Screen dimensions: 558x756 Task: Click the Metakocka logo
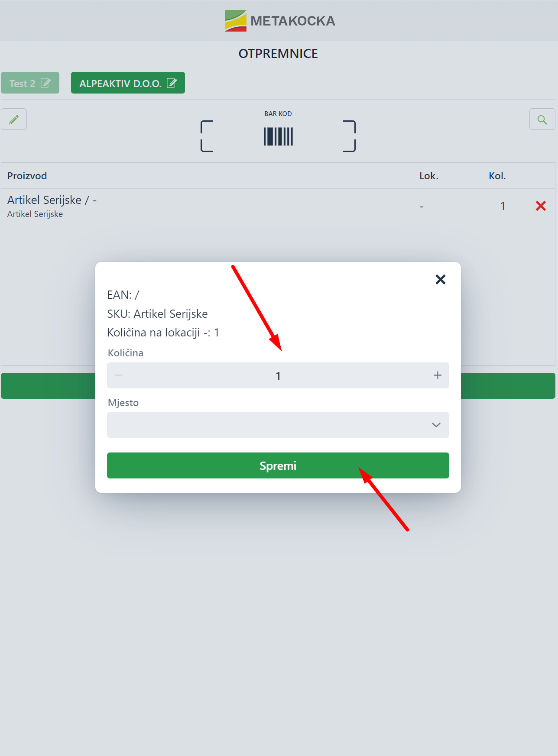click(x=279, y=21)
